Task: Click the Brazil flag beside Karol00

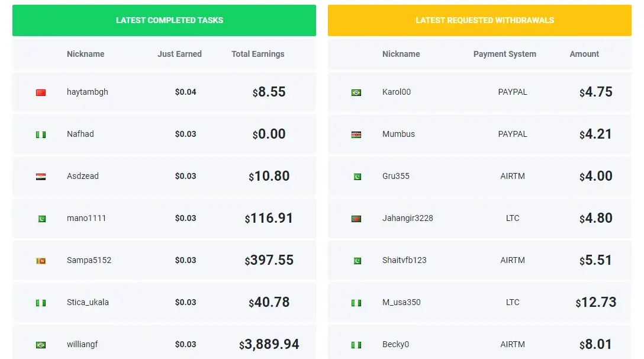Action: point(356,92)
